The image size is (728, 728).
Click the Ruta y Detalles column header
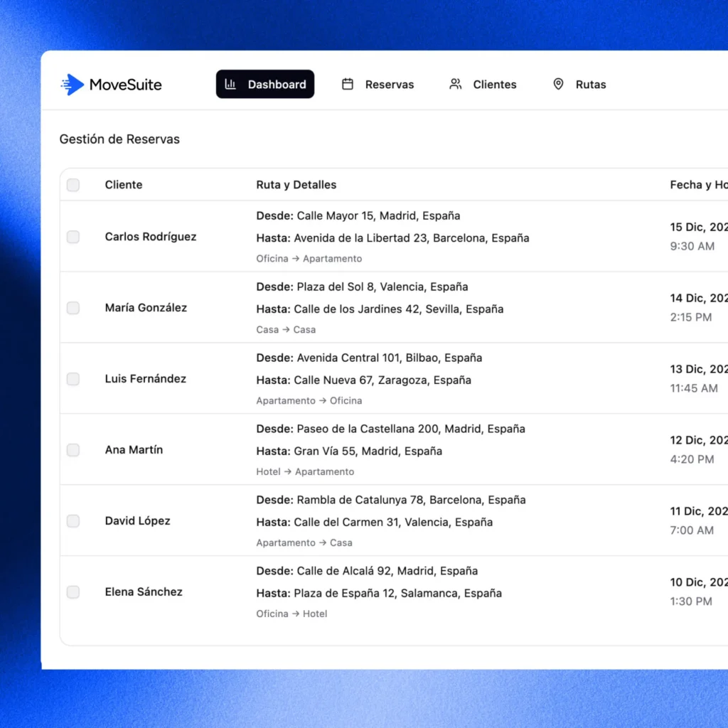pos(296,185)
